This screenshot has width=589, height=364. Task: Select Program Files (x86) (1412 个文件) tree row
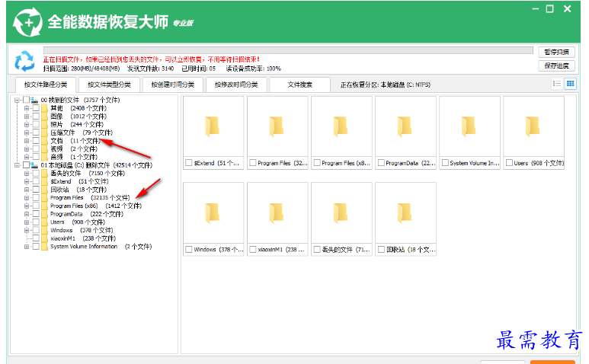(x=96, y=206)
